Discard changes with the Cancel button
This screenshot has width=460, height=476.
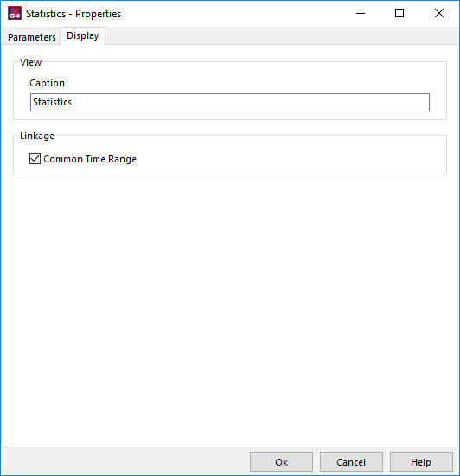351,461
